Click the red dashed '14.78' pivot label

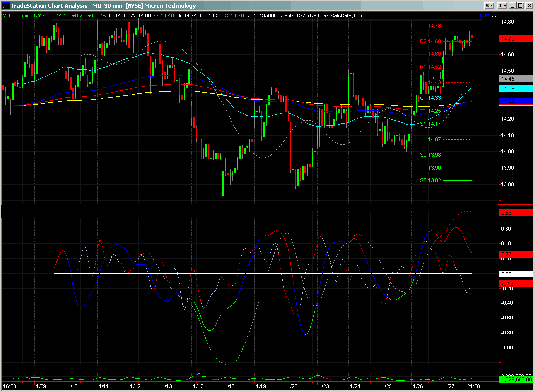[x=434, y=26]
